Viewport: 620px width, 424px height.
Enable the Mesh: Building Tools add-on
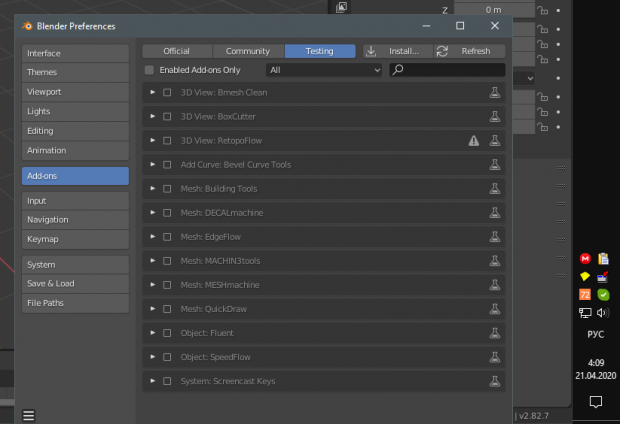(x=167, y=189)
